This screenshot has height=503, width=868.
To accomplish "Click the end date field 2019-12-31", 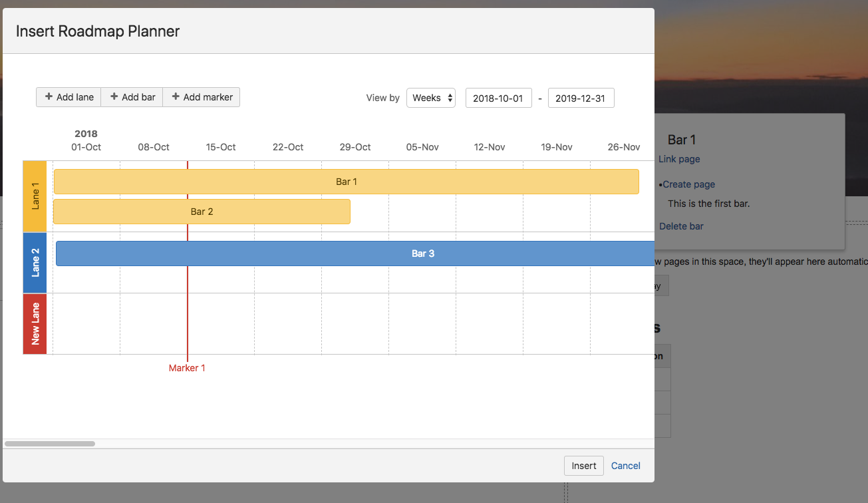I will tap(581, 98).
